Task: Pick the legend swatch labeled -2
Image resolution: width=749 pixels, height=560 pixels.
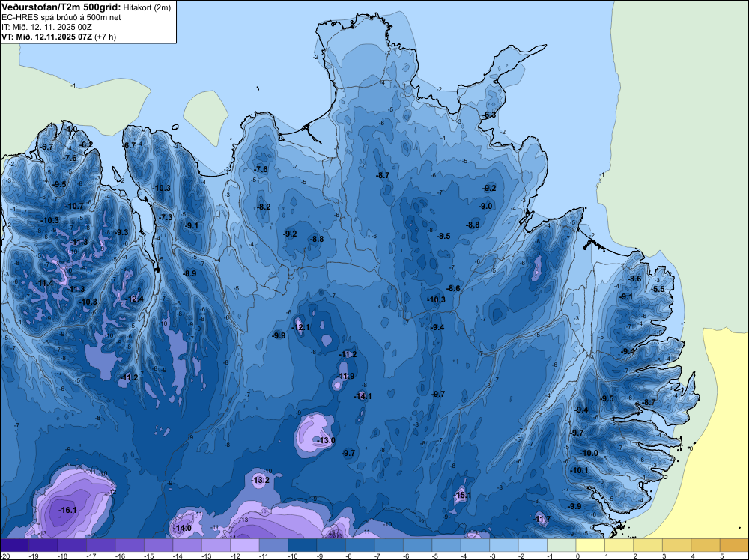Action: pos(533,545)
